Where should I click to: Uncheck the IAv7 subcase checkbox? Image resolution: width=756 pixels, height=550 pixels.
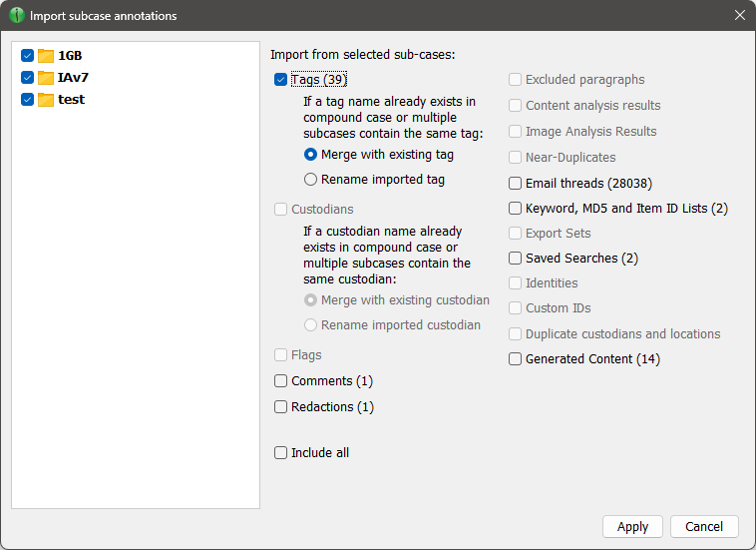tap(28, 78)
